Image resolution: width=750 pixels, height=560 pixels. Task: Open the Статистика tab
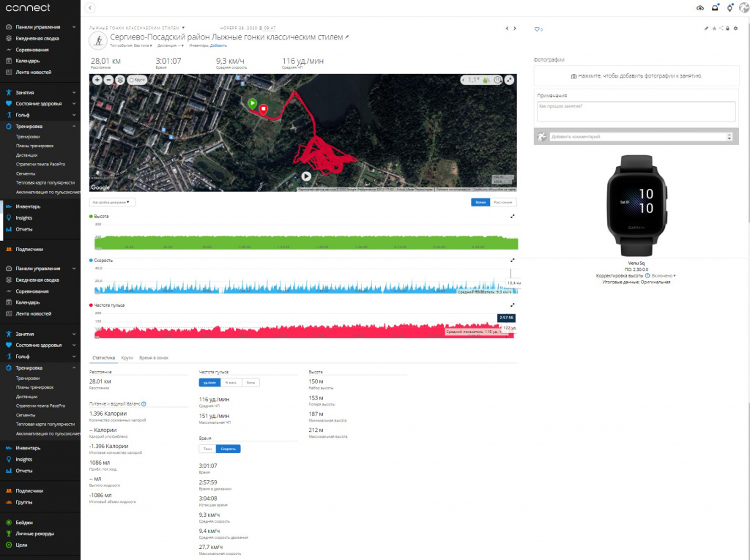coord(103,358)
